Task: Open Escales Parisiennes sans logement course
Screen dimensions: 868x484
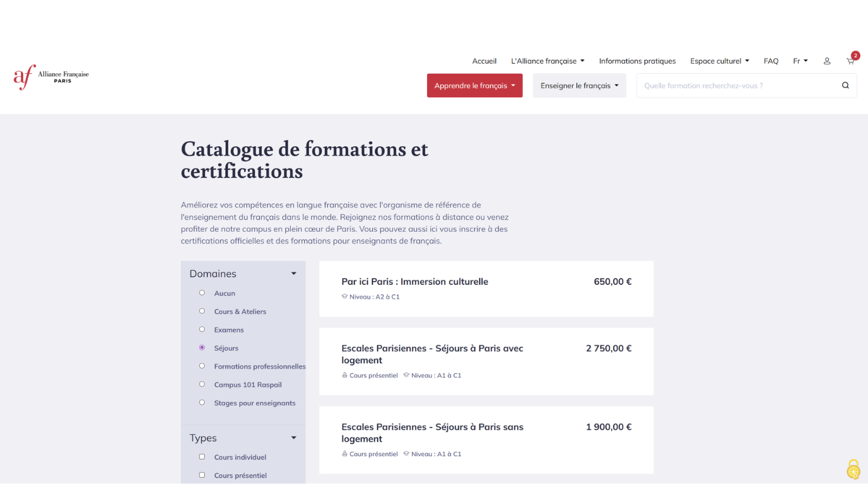Action: tap(432, 433)
